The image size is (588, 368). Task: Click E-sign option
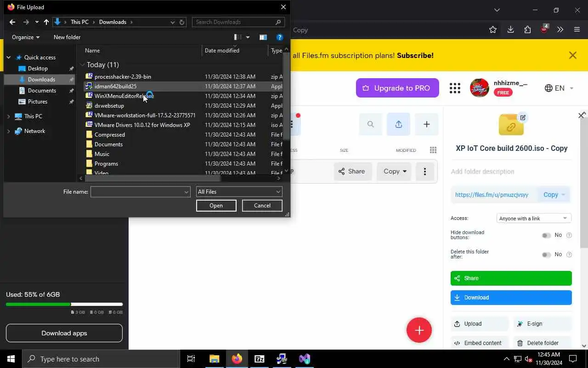(543, 324)
